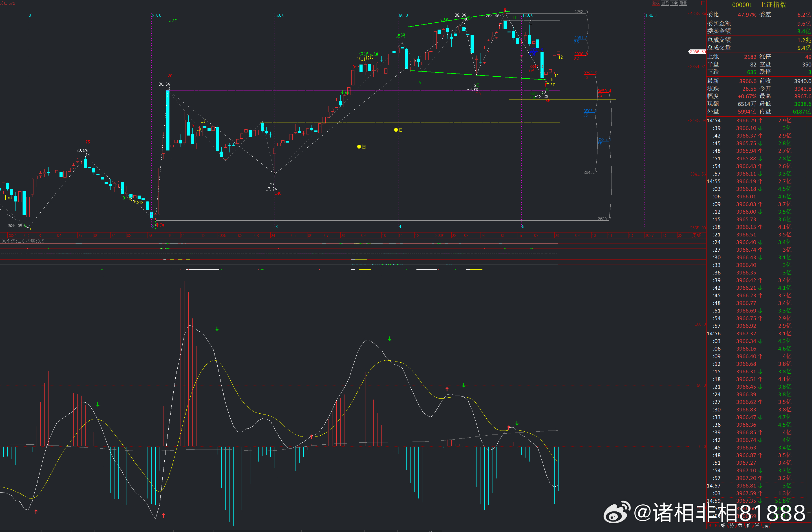
Task: Click the 2689.7 horizontal level label
Action: 604,219
